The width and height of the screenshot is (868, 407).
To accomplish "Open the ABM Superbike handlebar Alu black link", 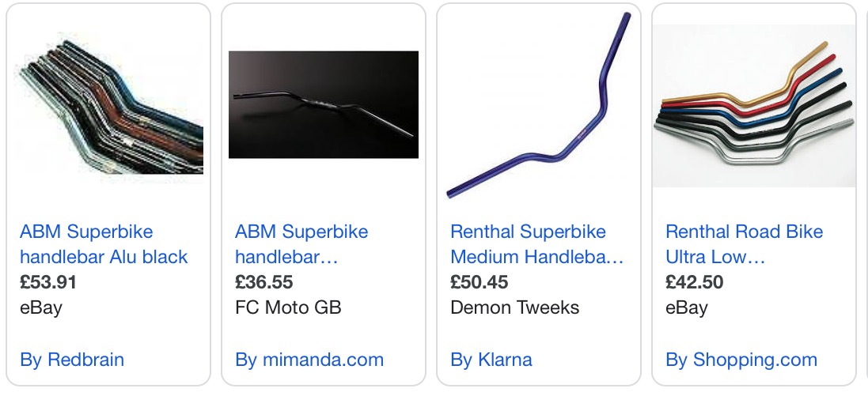I will (x=104, y=244).
